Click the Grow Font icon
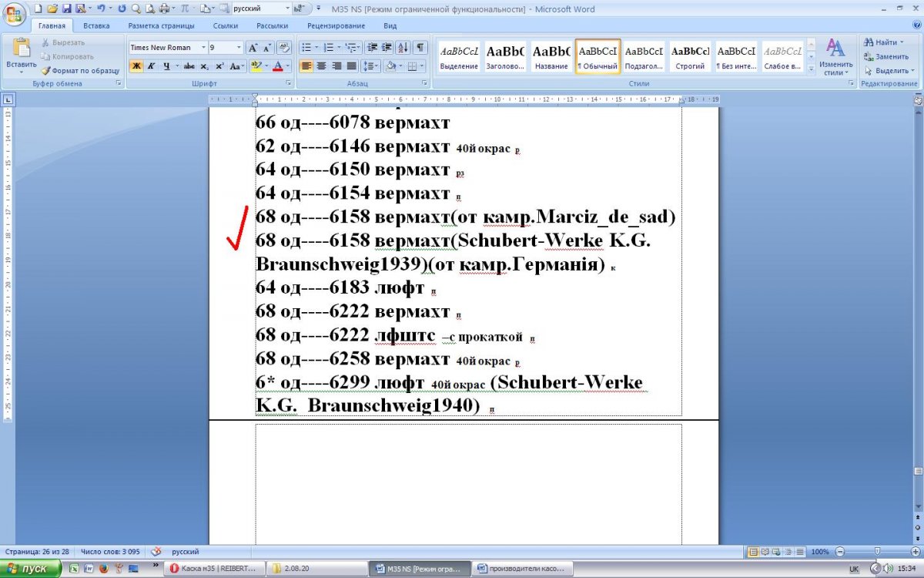The height and width of the screenshot is (578, 924). point(253,47)
